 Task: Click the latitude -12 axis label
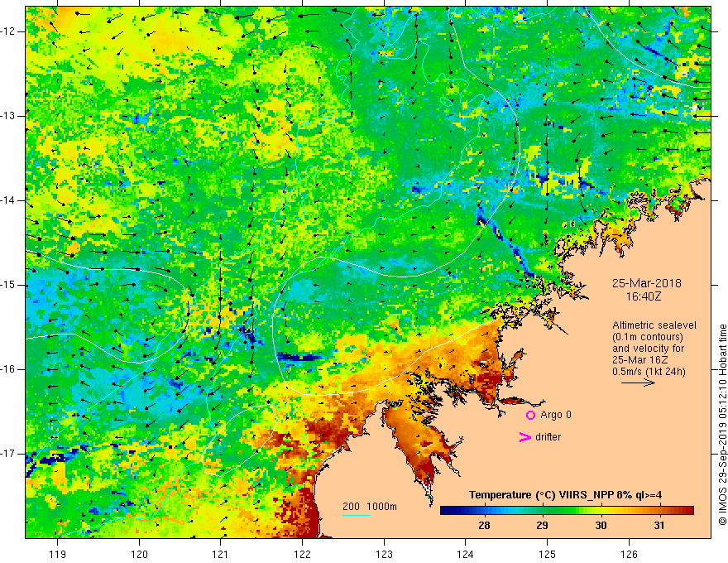tap(8, 31)
